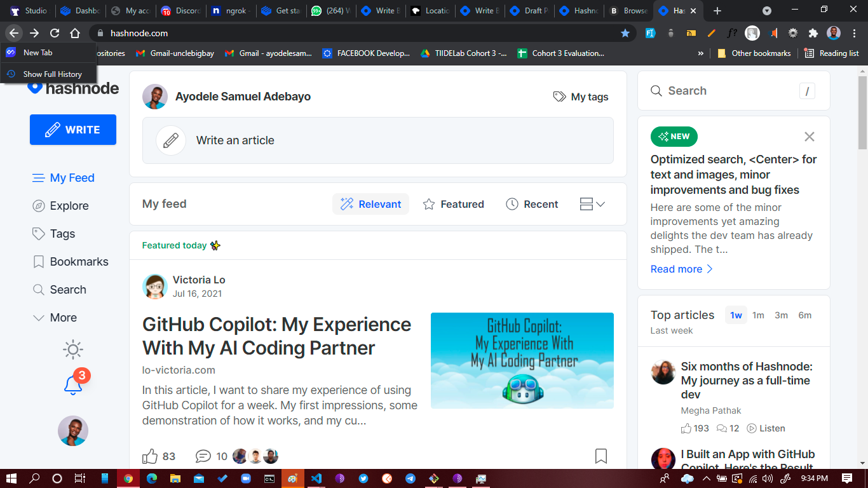Open Victoria Lo's profile name
Viewport: 868px width, 488px height.
199,280
